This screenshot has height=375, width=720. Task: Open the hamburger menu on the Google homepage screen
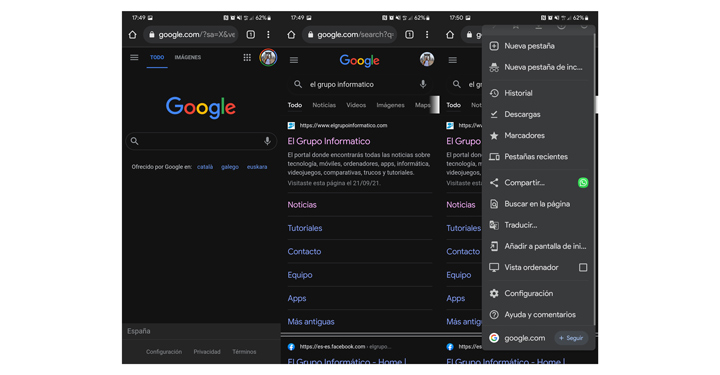[x=134, y=57]
